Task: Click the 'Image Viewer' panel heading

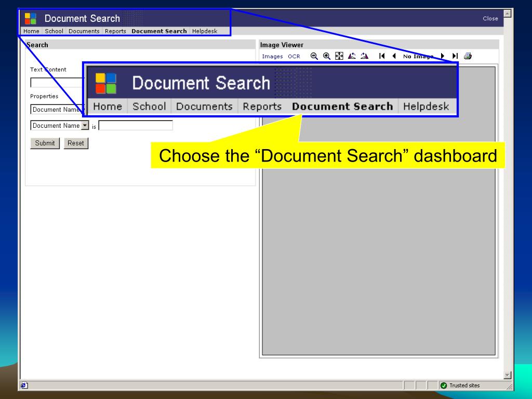Action: [x=282, y=45]
